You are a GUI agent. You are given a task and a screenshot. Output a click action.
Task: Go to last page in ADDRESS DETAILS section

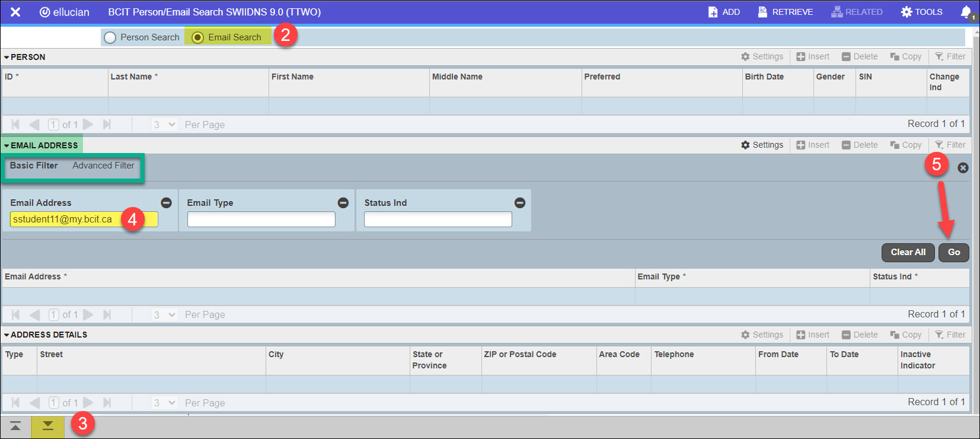pyautogui.click(x=107, y=403)
